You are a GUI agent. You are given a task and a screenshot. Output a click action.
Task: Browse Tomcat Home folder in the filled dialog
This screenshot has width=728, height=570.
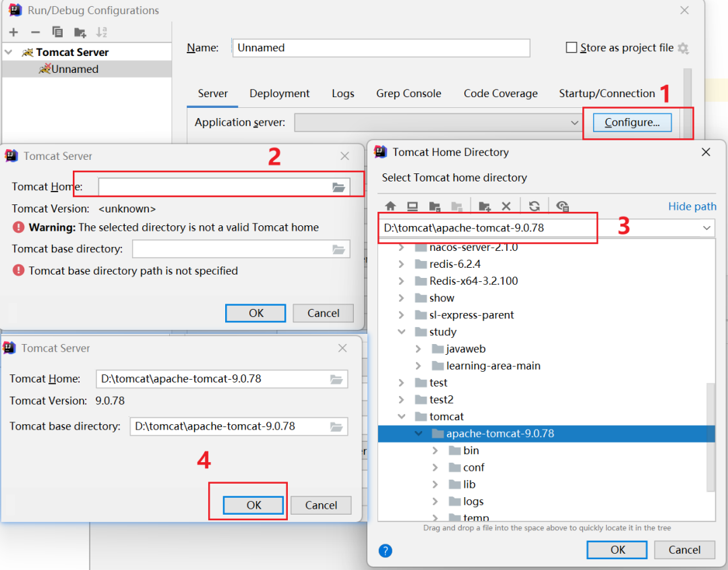[x=336, y=379]
